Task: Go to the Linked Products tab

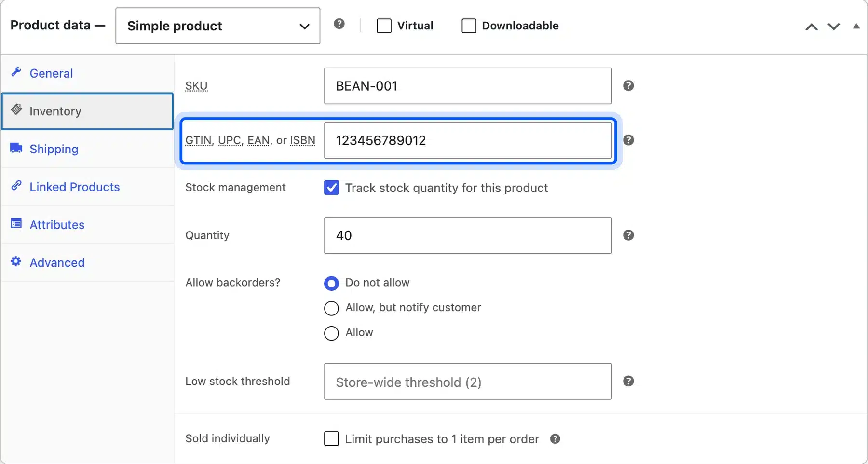Action: tap(87, 187)
